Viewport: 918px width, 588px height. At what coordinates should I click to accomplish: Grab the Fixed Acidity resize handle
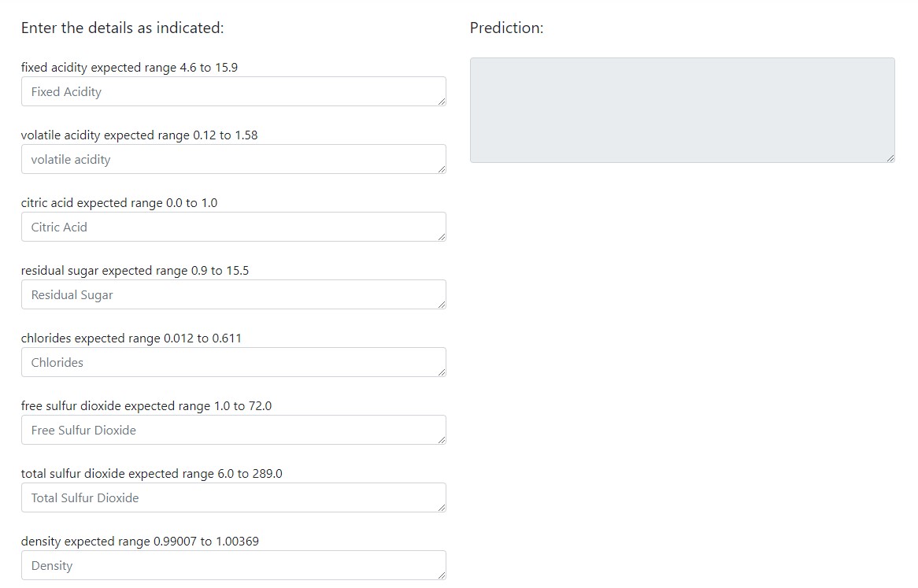pyautogui.click(x=442, y=102)
